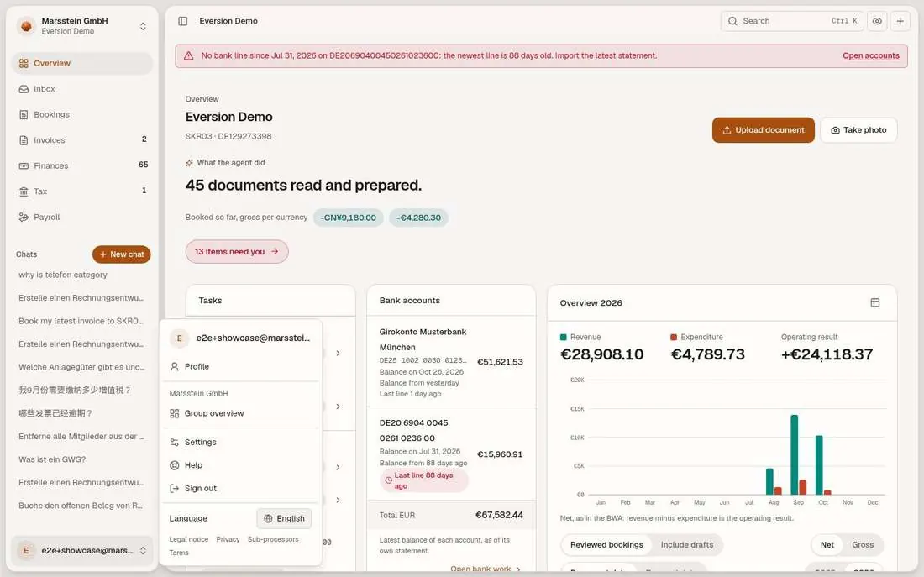Select Include drafts option
Screen dimensions: 924x577
point(686,544)
